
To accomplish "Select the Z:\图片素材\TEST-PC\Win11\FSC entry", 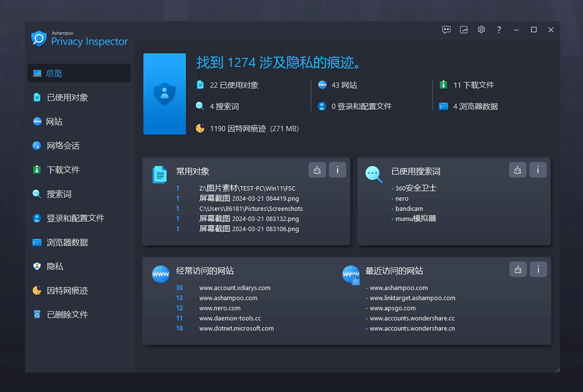I will point(247,188).
